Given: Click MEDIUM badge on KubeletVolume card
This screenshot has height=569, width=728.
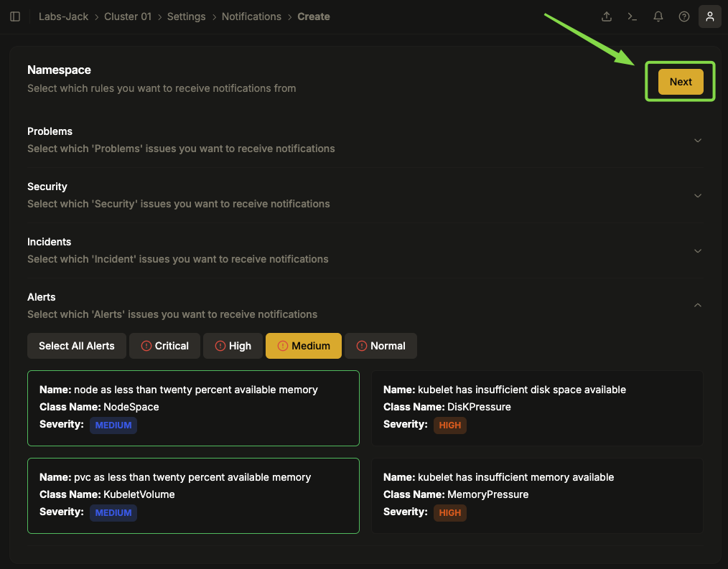Looking at the screenshot, I should pos(113,513).
